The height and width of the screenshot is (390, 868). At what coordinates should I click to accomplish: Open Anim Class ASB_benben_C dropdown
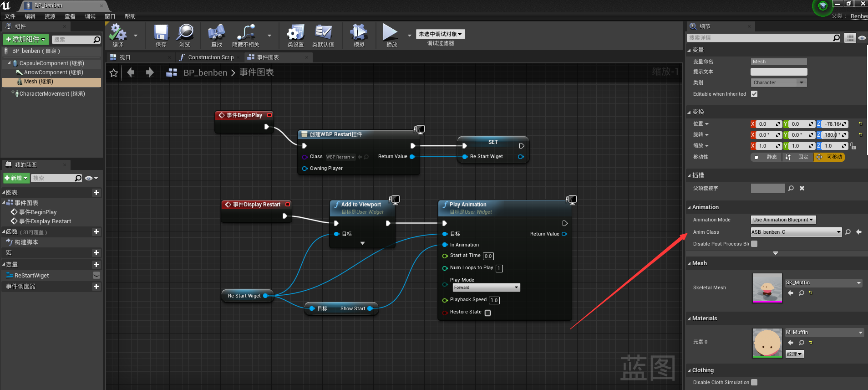796,232
